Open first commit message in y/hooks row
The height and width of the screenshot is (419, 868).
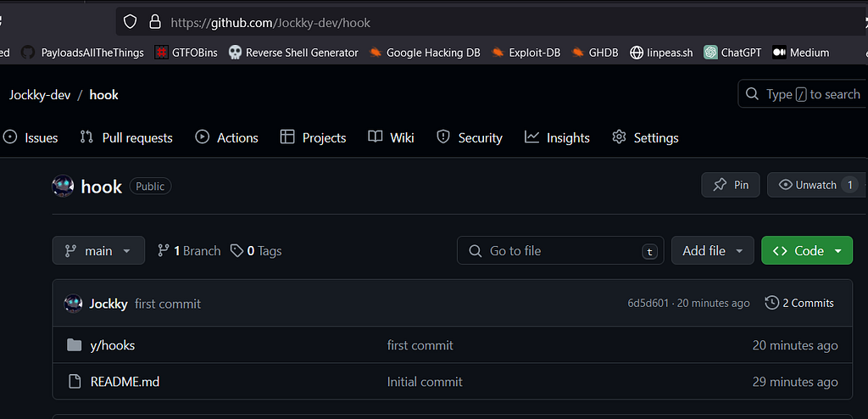click(420, 345)
